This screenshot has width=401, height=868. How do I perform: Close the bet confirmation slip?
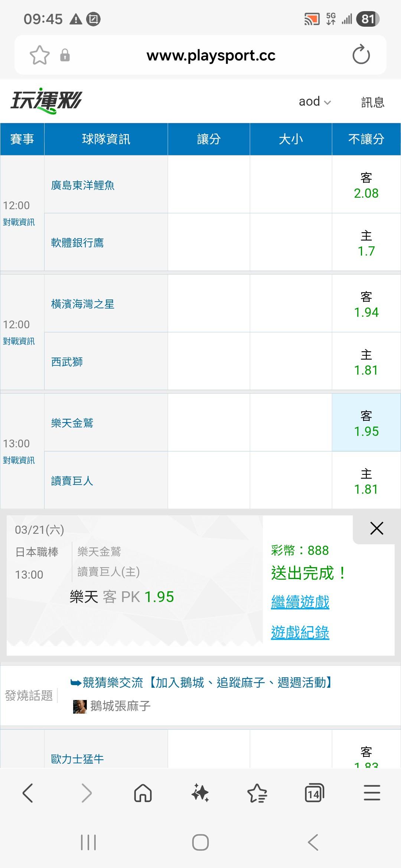tap(376, 528)
